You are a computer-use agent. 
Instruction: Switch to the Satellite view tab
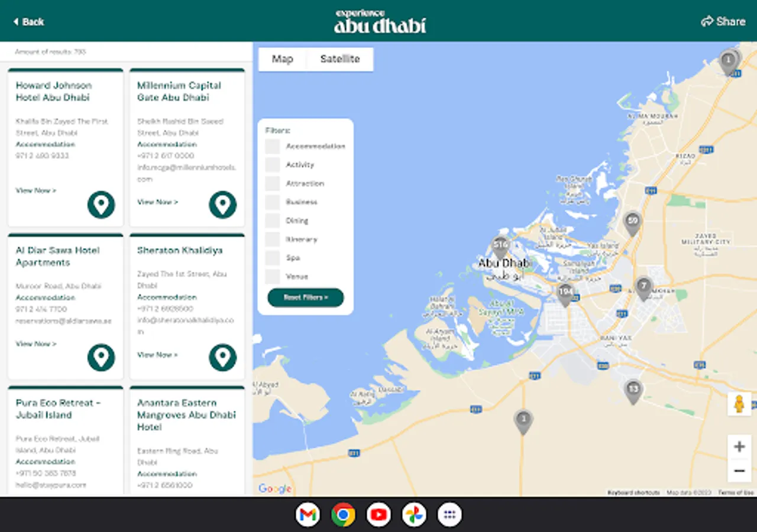click(x=340, y=59)
